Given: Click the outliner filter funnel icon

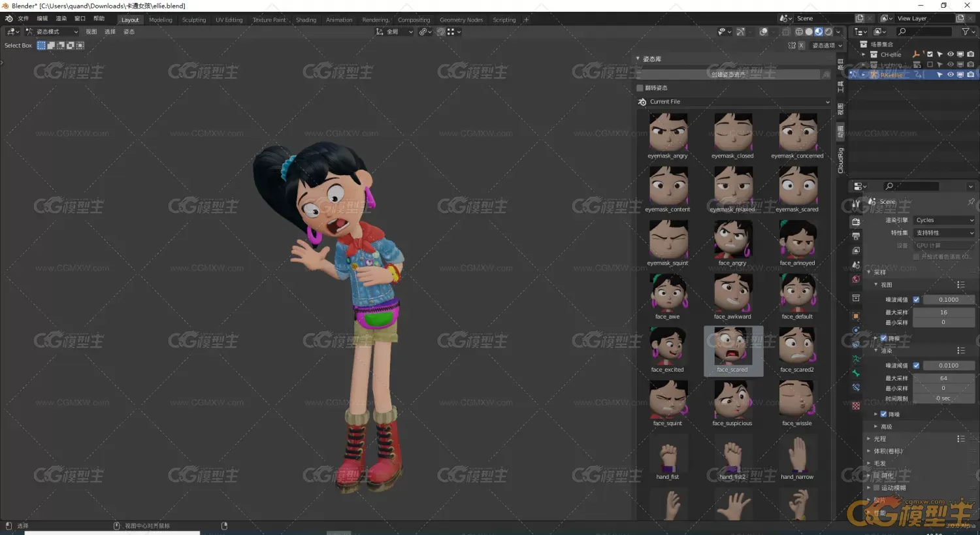Looking at the screenshot, I should pyautogui.click(x=966, y=31).
